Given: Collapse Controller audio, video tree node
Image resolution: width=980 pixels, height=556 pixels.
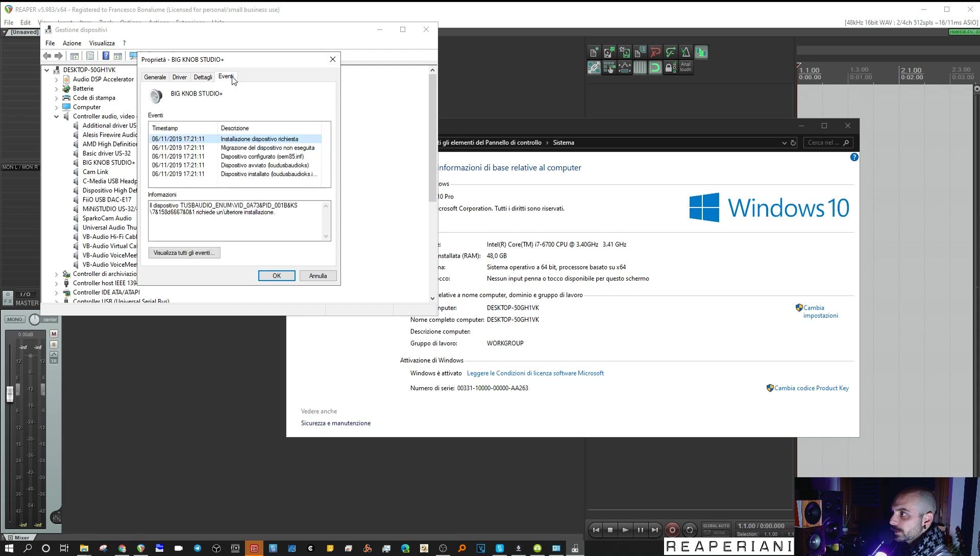Looking at the screenshot, I should pyautogui.click(x=57, y=116).
